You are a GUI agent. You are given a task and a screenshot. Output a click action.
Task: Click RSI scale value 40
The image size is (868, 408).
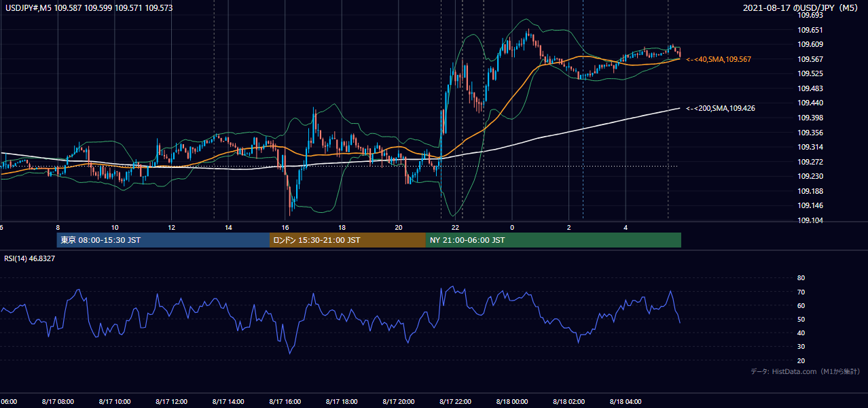coord(801,333)
